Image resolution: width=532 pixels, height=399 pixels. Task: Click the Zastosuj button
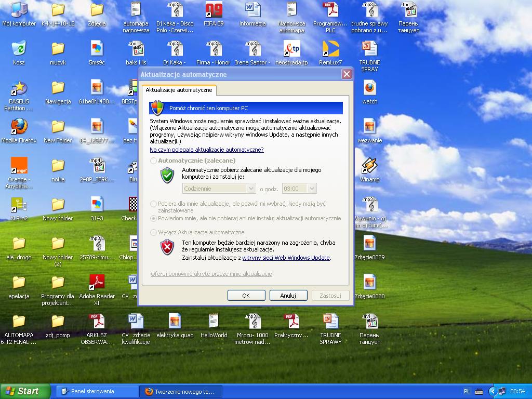tap(330, 296)
